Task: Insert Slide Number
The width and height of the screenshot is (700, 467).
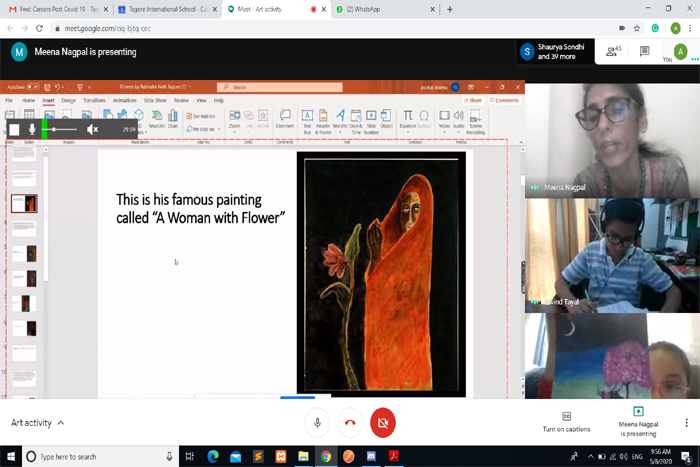Action: click(371, 122)
